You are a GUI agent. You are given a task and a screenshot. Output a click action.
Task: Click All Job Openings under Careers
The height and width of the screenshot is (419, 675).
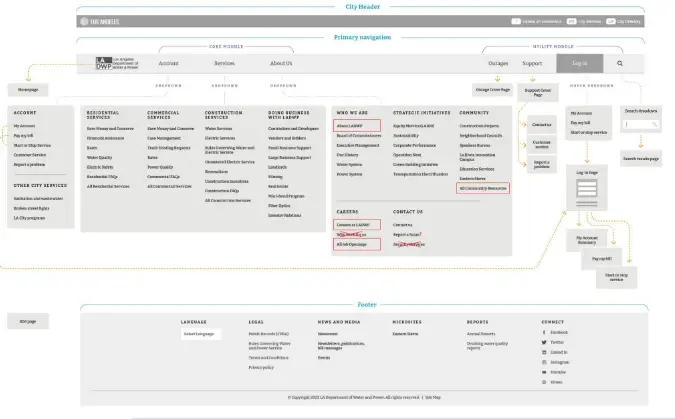[357, 245]
